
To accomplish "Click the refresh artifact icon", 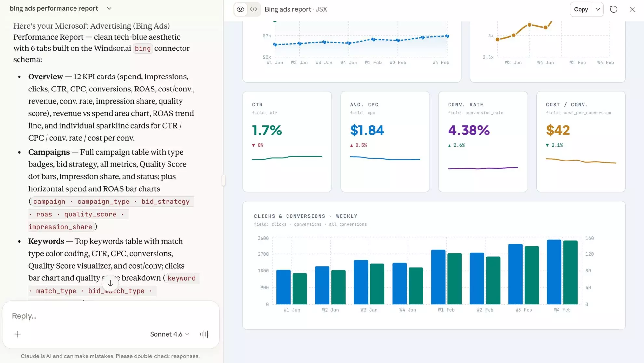I will pyautogui.click(x=614, y=9).
